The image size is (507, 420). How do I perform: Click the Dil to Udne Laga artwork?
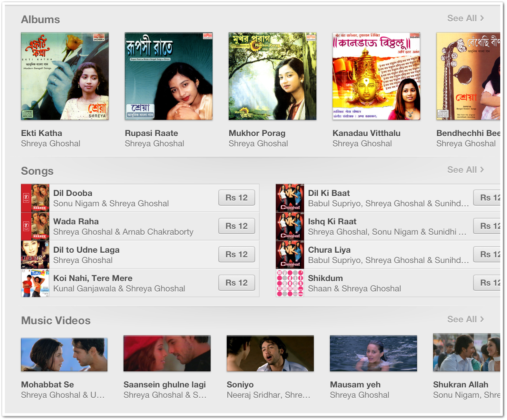(35, 255)
